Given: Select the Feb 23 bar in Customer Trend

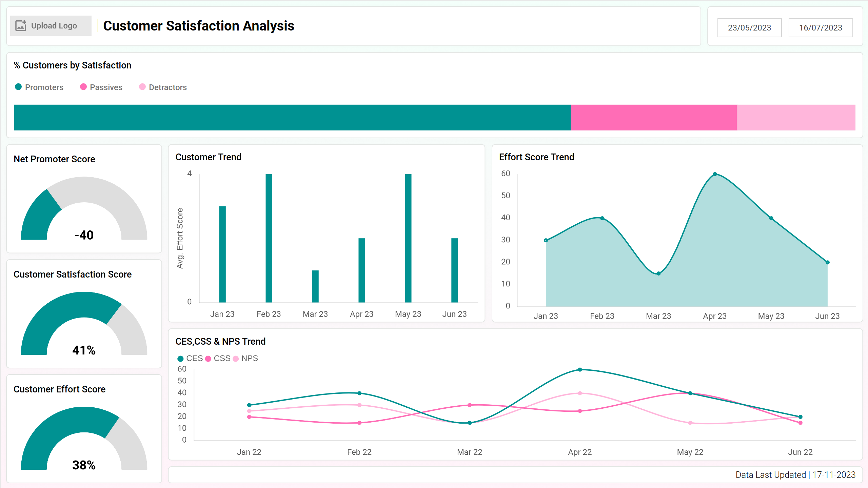Looking at the screenshot, I should 269,238.
